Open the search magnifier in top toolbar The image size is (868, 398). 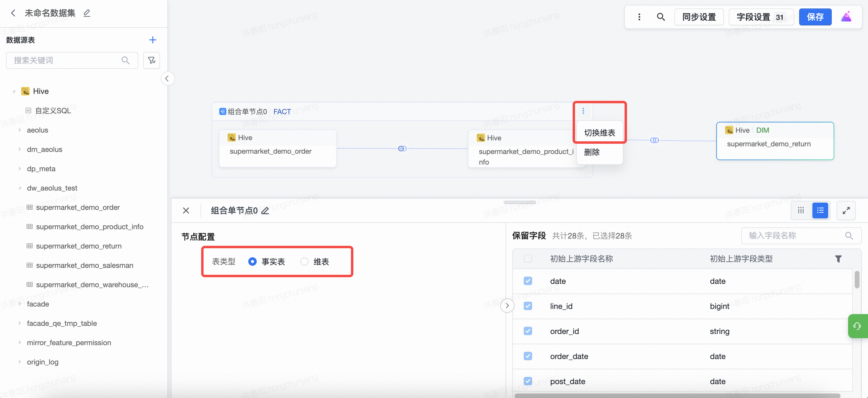pyautogui.click(x=661, y=17)
